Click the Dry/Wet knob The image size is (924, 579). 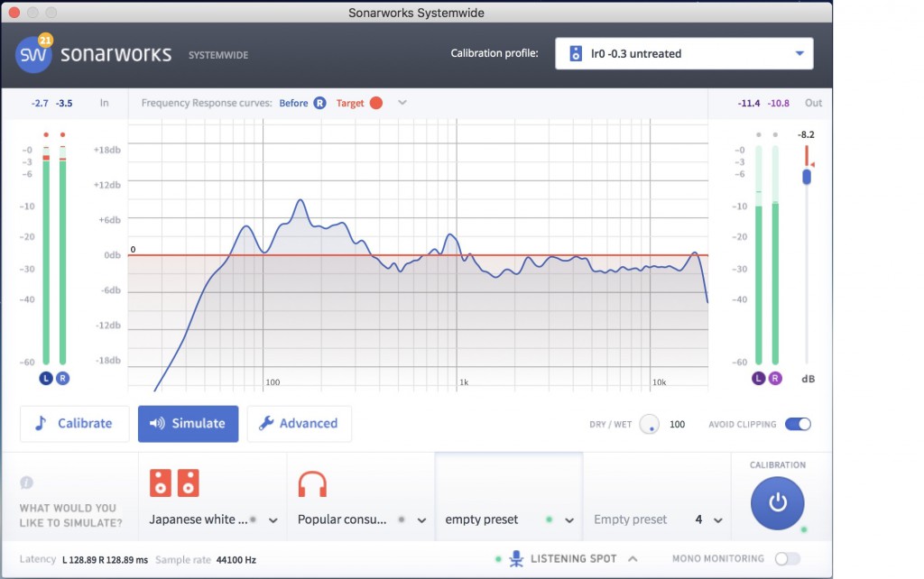tap(650, 424)
